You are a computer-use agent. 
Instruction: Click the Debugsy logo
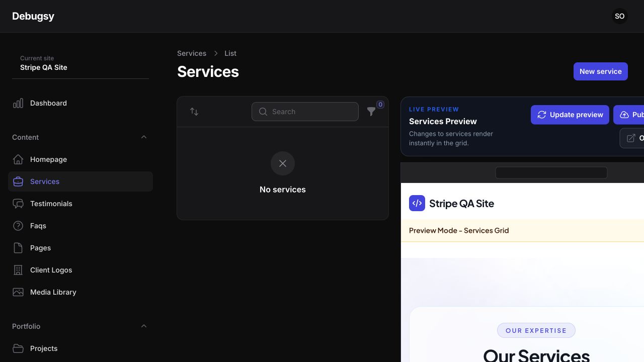pyautogui.click(x=33, y=16)
